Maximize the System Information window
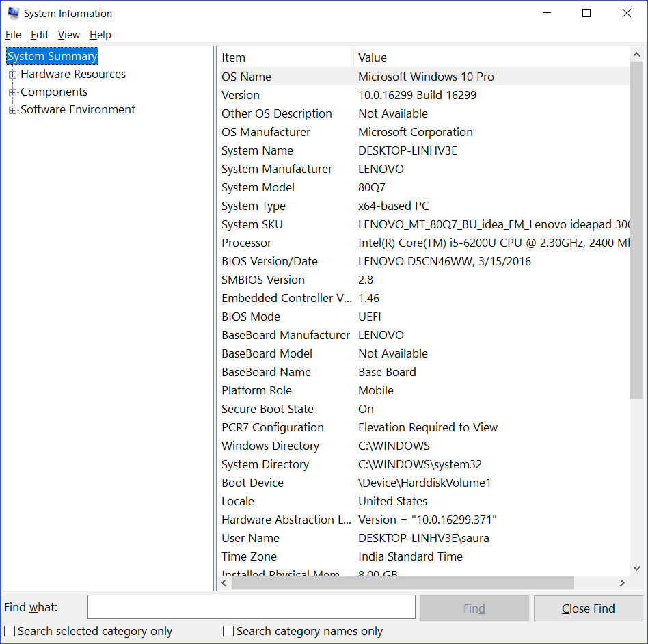The image size is (648, 644). (x=586, y=13)
